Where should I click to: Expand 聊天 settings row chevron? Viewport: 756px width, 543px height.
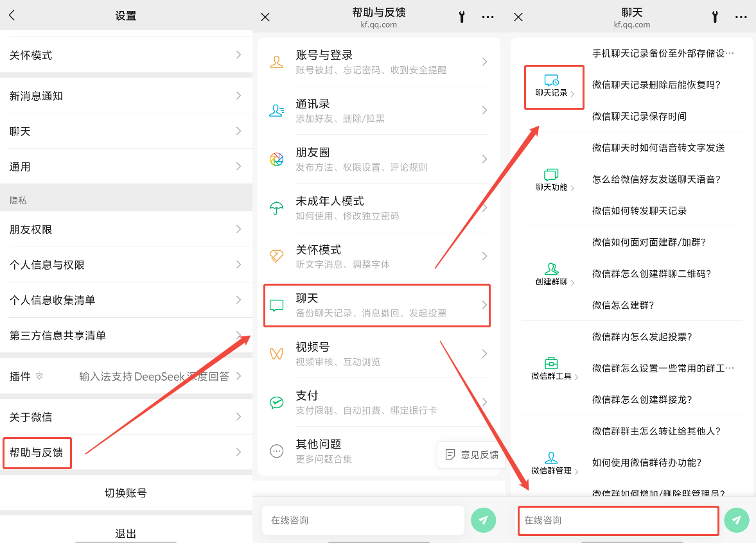point(239,131)
